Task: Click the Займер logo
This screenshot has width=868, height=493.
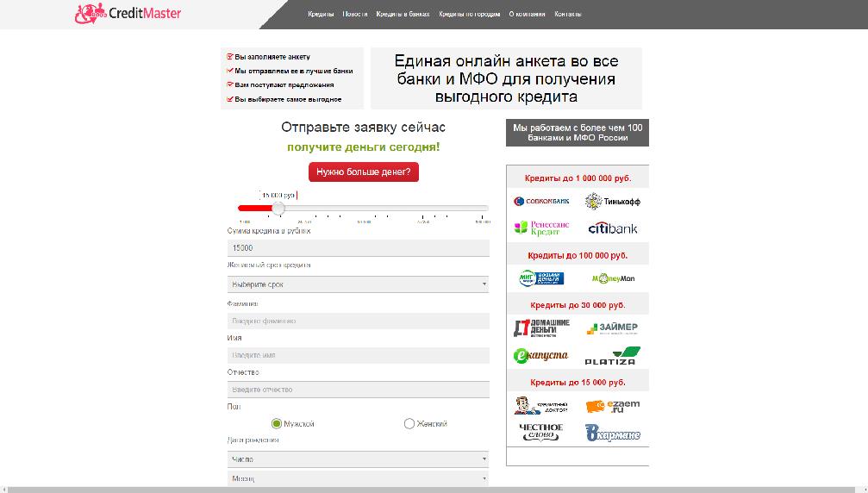Action: tap(612, 328)
